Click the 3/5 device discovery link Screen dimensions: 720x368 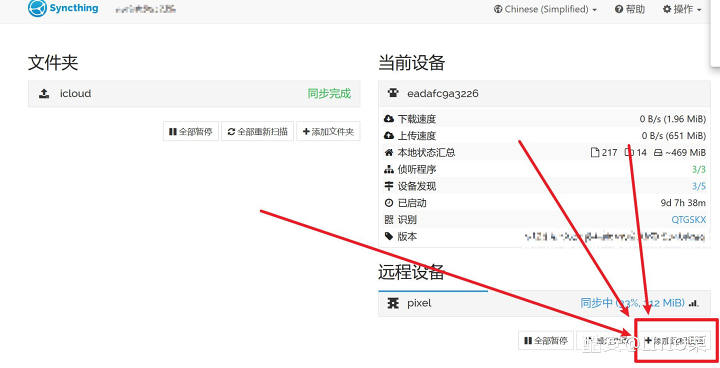click(699, 186)
